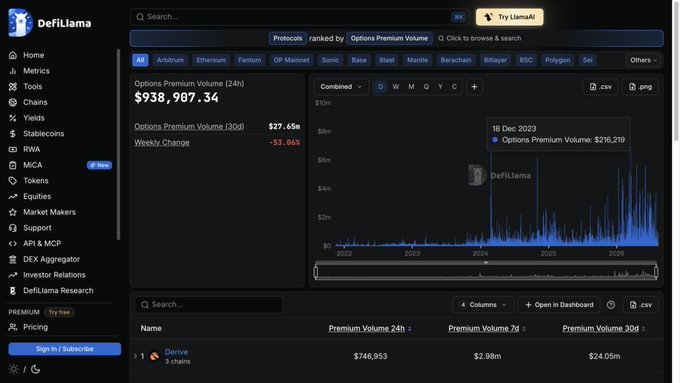Open the Combined chart type dropdown
This screenshot has height=383, width=680.
(341, 87)
